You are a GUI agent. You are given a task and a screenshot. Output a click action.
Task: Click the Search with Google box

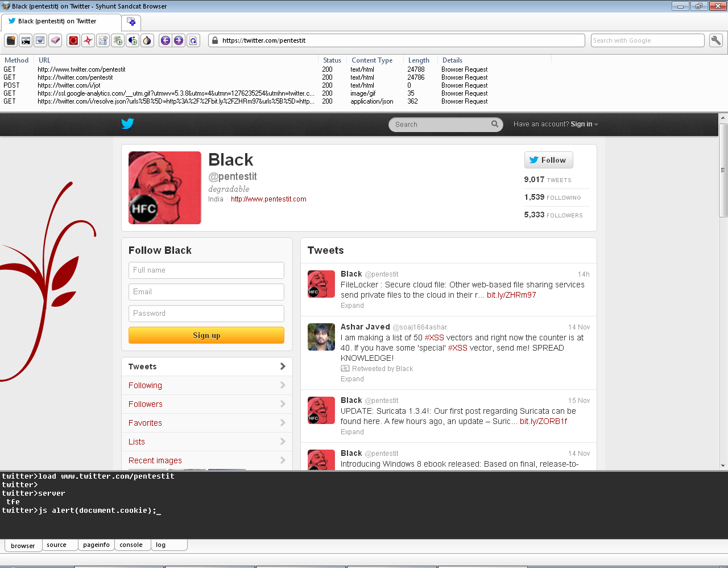[648, 40]
